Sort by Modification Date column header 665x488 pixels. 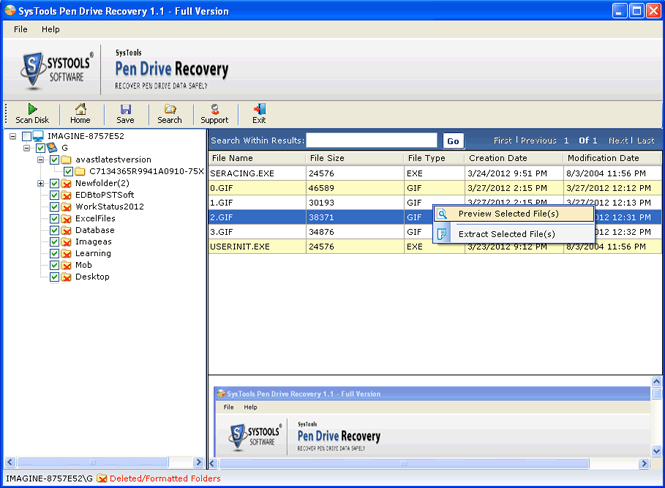click(612, 158)
